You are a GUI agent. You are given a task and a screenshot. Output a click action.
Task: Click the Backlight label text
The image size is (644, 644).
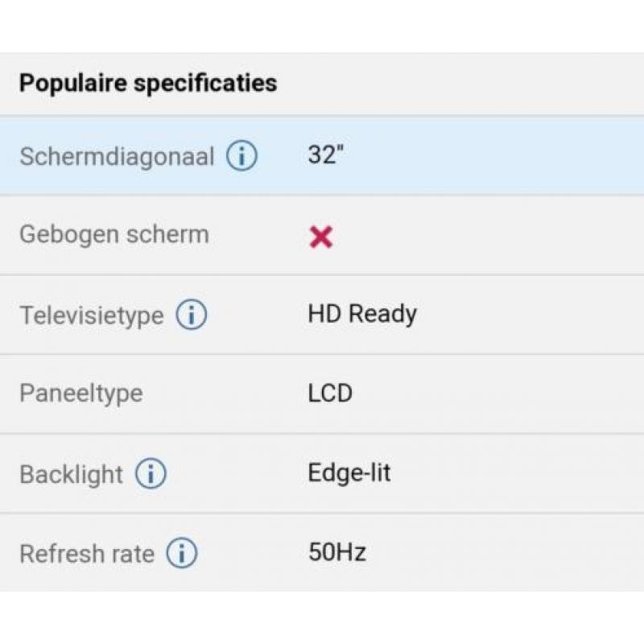click(71, 474)
